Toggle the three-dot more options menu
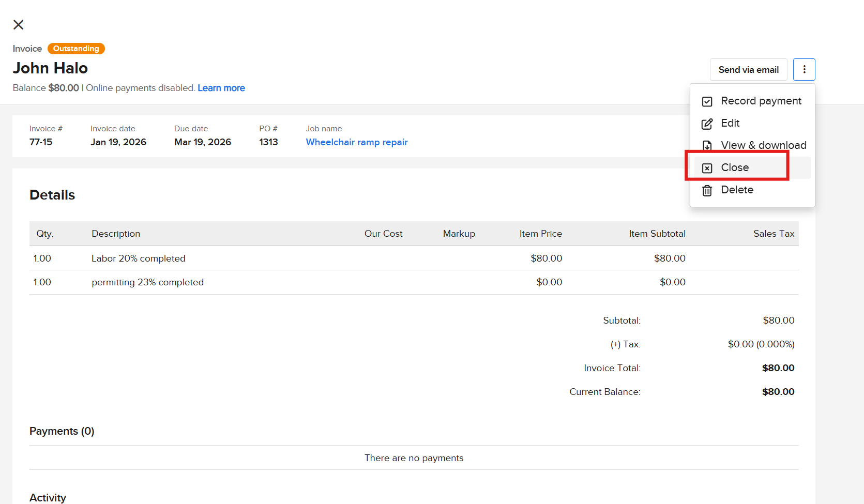This screenshot has width=864, height=504. click(x=804, y=70)
